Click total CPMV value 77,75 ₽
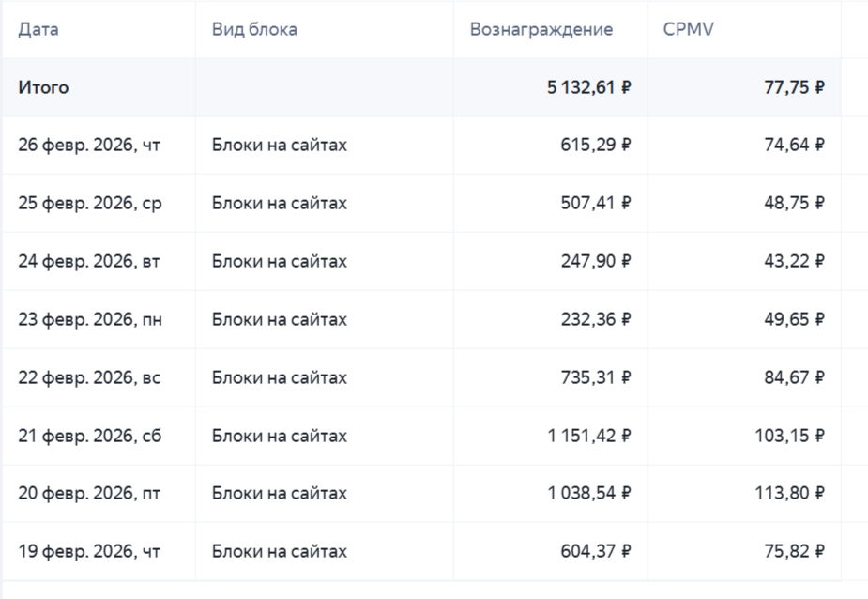Screen dimensions: 868x599 (794, 87)
